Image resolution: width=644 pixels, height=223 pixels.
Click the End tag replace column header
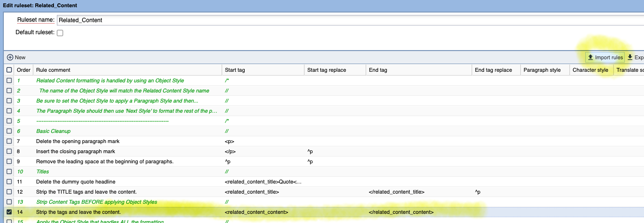[493, 70]
